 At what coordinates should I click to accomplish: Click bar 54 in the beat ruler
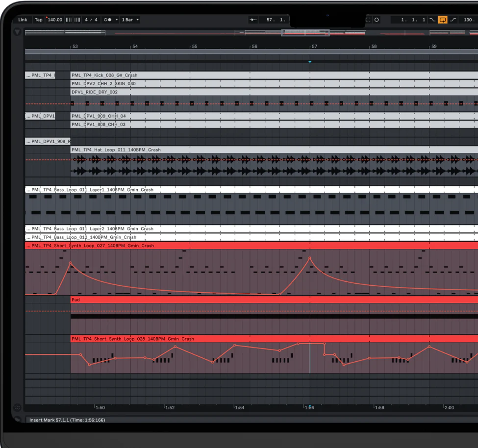tap(135, 47)
